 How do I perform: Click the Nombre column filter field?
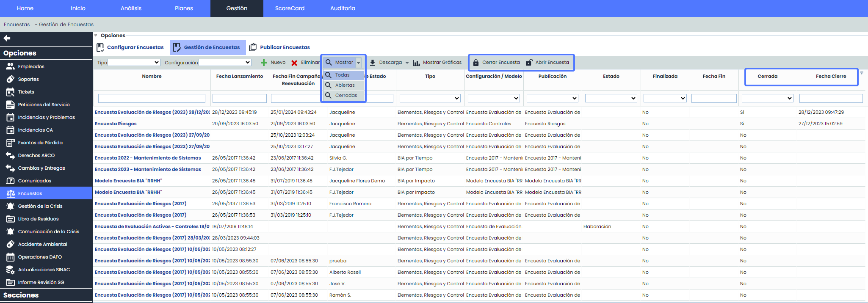(x=152, y=98)
